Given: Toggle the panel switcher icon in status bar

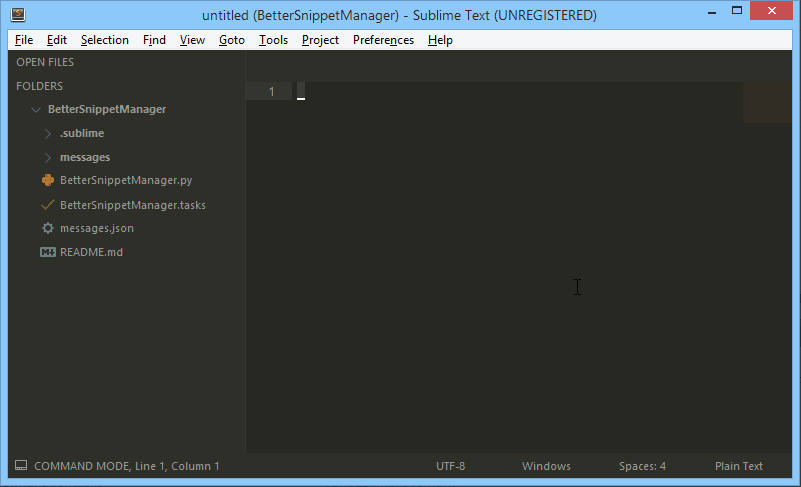Looking at the screenshot, I should (x=21, y=466).
